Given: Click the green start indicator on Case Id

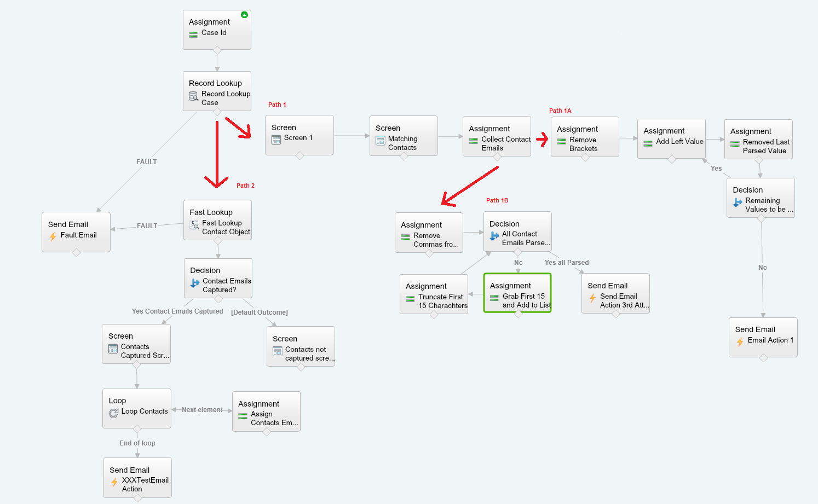Looking at the screenshot, I should [x=244, y=15].
